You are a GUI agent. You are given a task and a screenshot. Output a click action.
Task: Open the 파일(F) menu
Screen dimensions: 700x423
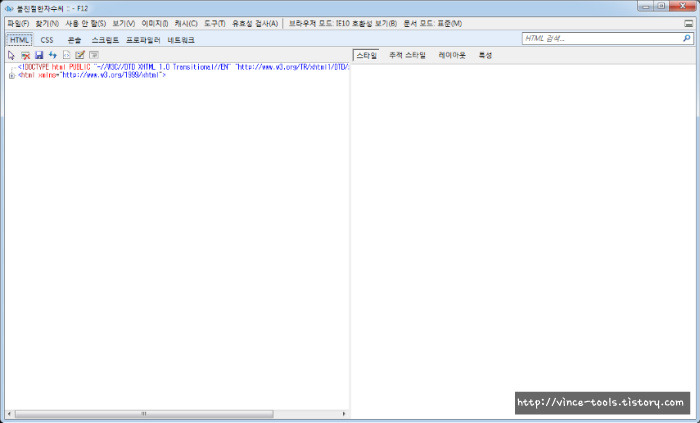click(x=18, y=24)
